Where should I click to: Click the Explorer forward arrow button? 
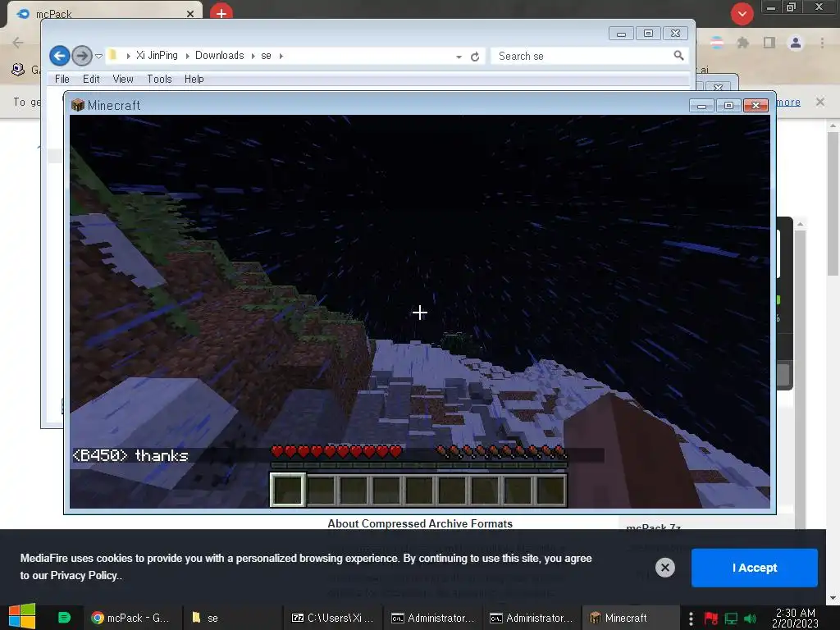point(81,56)
